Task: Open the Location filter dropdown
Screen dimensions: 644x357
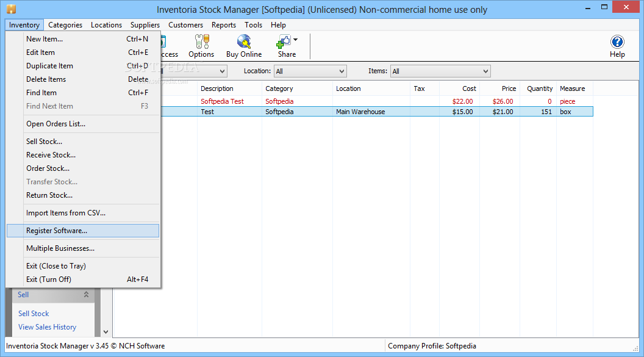Action: pos(310,71)
